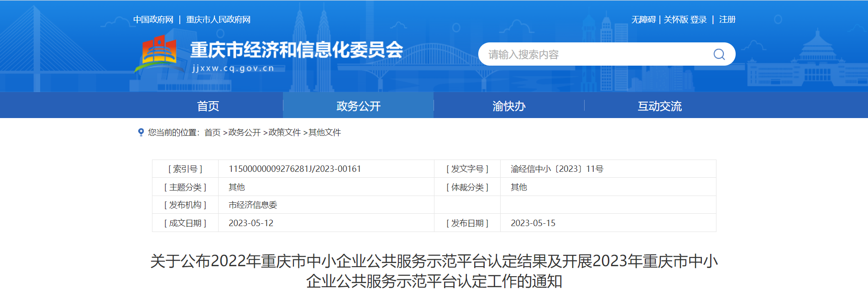
Task: Go to 首页 in main navigation bar
Action: [208, 106]
